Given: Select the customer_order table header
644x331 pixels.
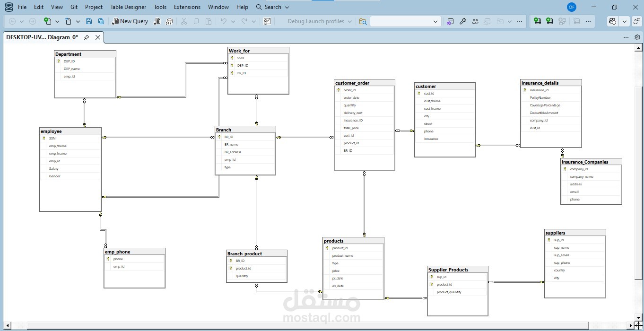Looking at the screenshot, I should tap(364, 83).
